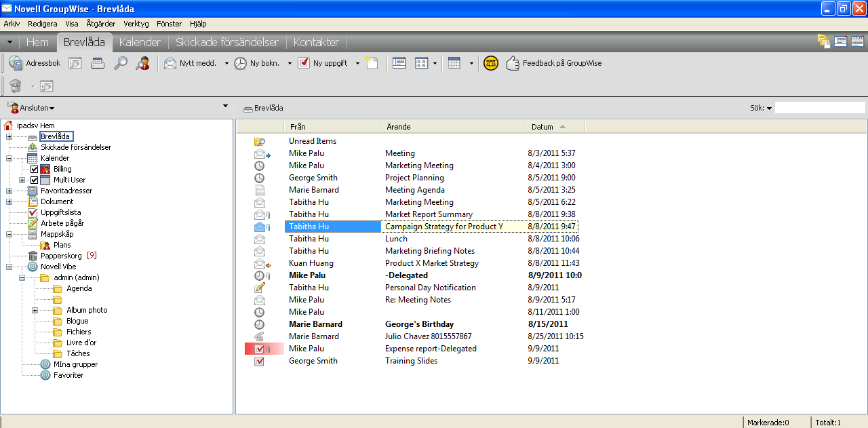Click the magnifying glass search icon
Screen dimensions: 868x428
point(120,63)
